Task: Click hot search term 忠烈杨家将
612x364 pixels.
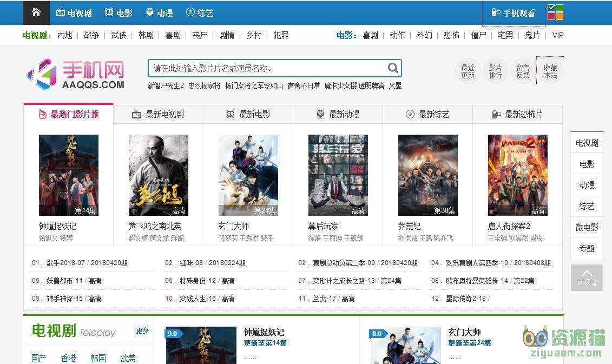Action: tap(204, 85)
